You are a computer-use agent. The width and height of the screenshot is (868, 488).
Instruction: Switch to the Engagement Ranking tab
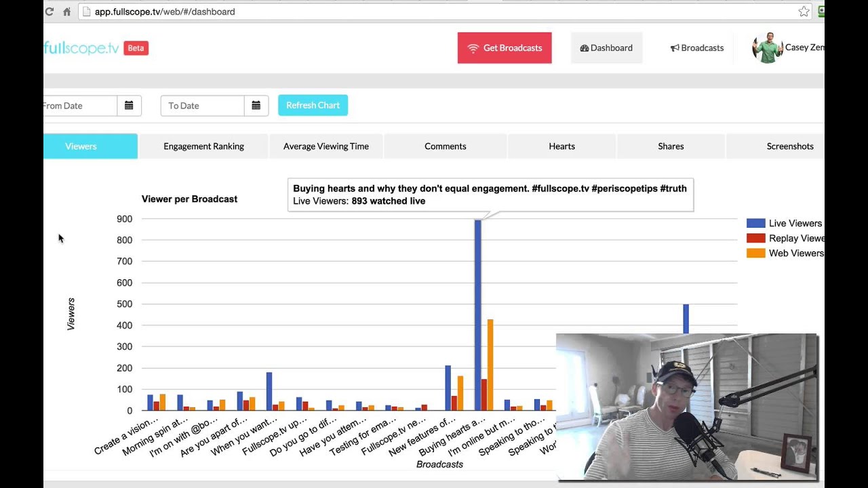pyautogui.click(x=203, y=146)
